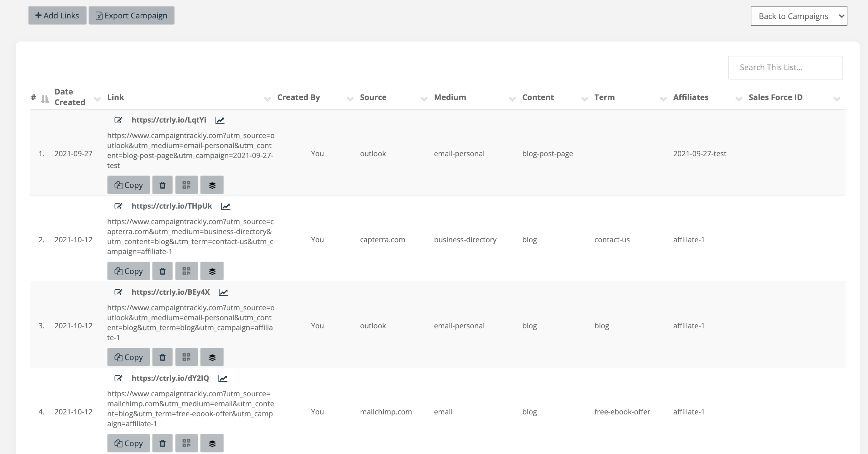868x454 pixels.
Task: Edit the THpUk short link
Action: point(118,206)
